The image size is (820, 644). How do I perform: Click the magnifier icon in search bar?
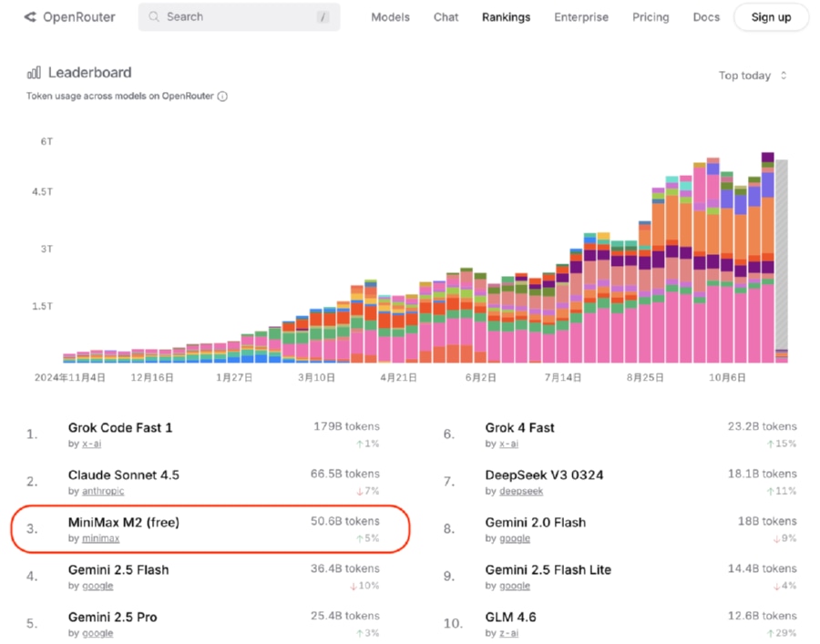coord(154,17)
